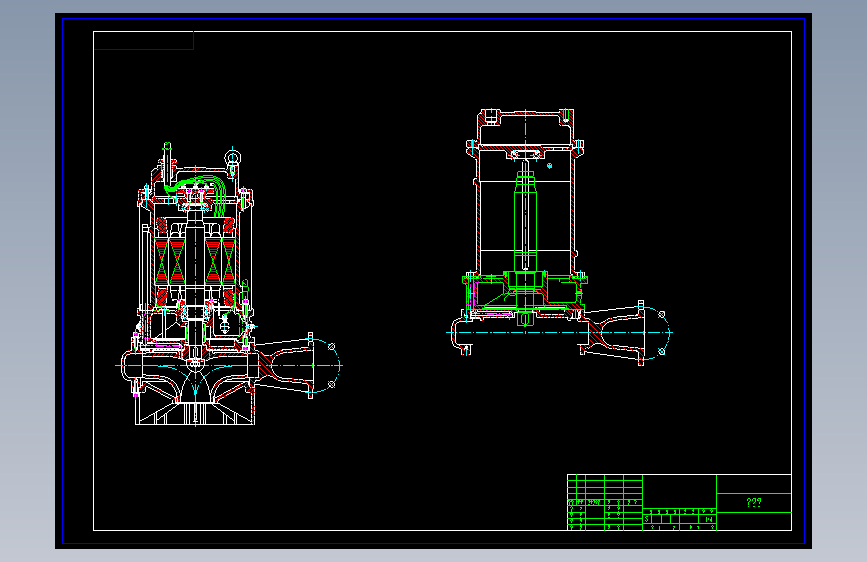The width and height of the screenshot is (867, 562).
Task: Select the right pump housing section view
Action: [x=559, y=237]
